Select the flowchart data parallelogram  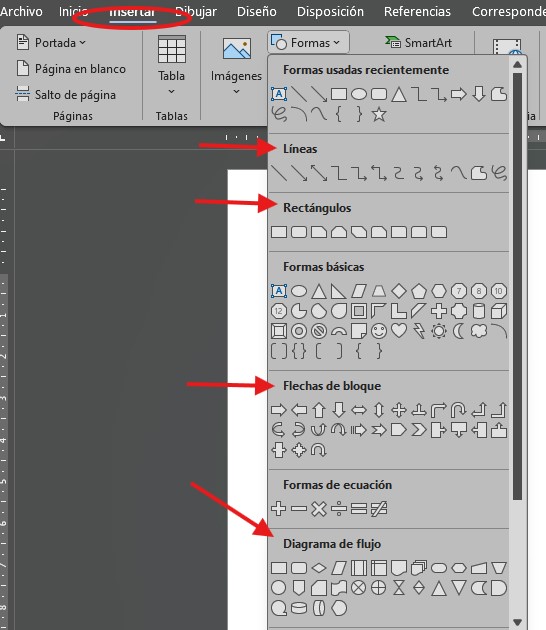[x=339, y=568]
